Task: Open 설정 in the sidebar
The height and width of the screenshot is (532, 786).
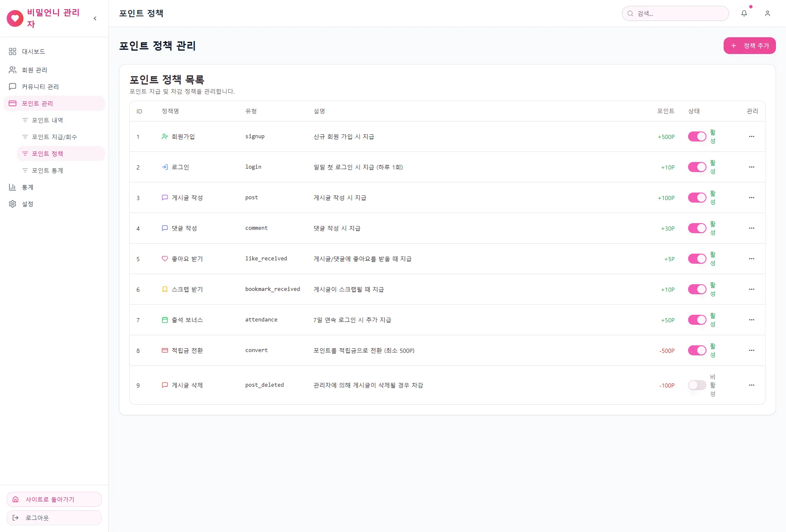Action: (x=54, y=204)
